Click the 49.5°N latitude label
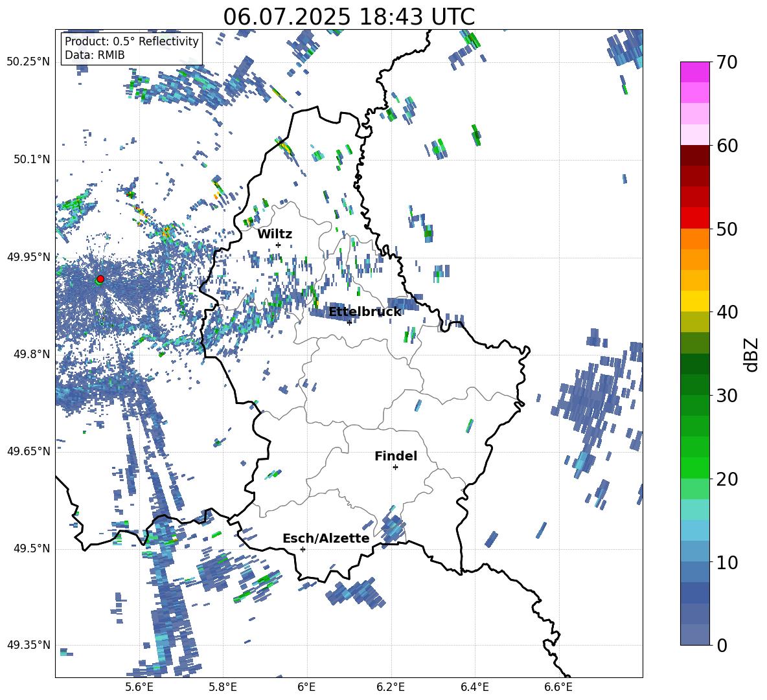 32,548
